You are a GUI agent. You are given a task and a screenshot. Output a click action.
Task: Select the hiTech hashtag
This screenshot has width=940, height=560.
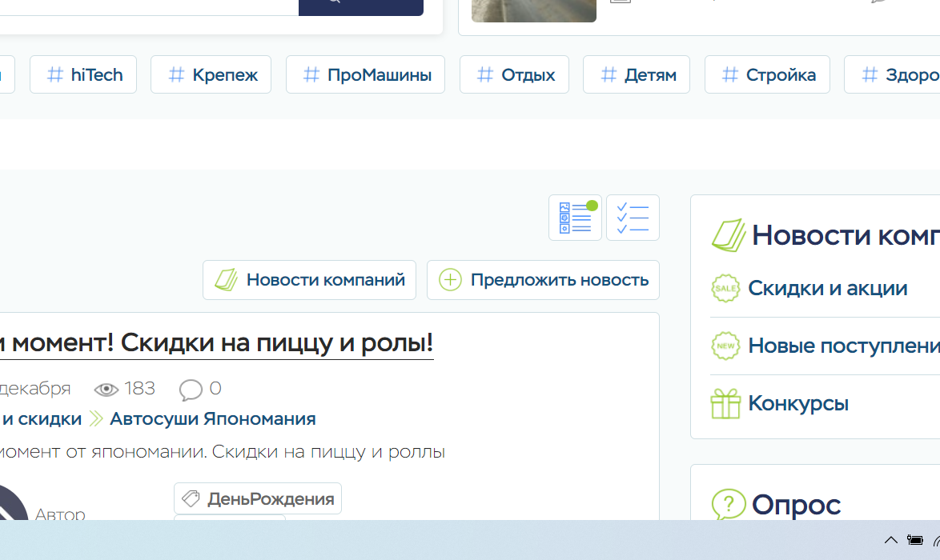83,75
